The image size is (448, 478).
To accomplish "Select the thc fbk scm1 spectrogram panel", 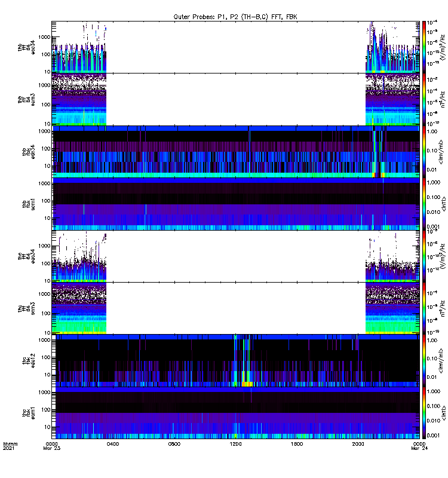I will (235, 413).
